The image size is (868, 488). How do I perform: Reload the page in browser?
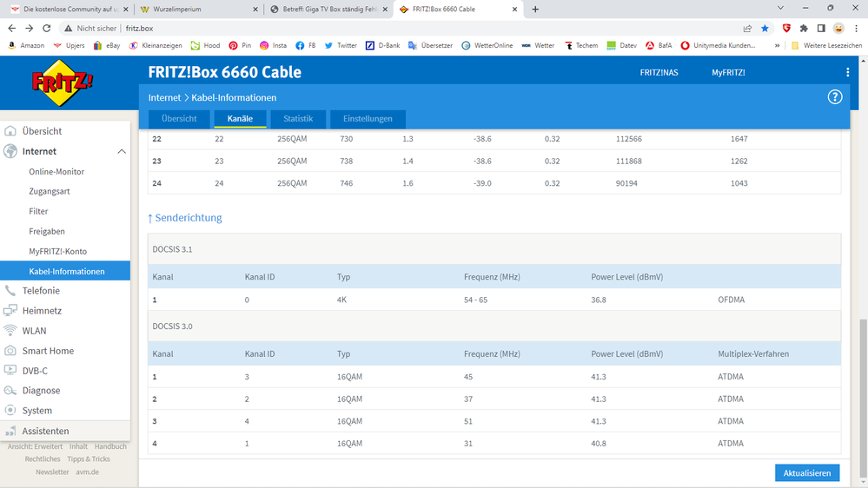pos(48,28)
